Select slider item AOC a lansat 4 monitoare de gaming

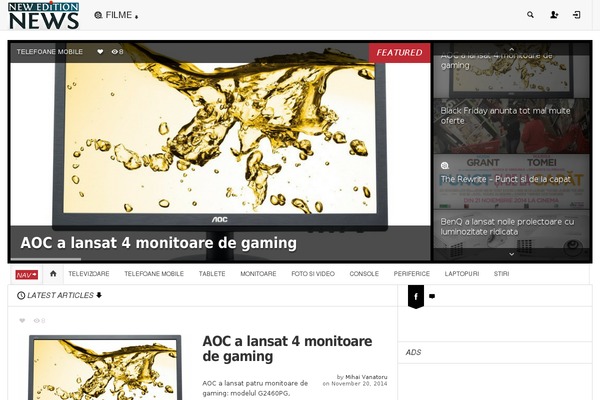(x=512, y=70)
